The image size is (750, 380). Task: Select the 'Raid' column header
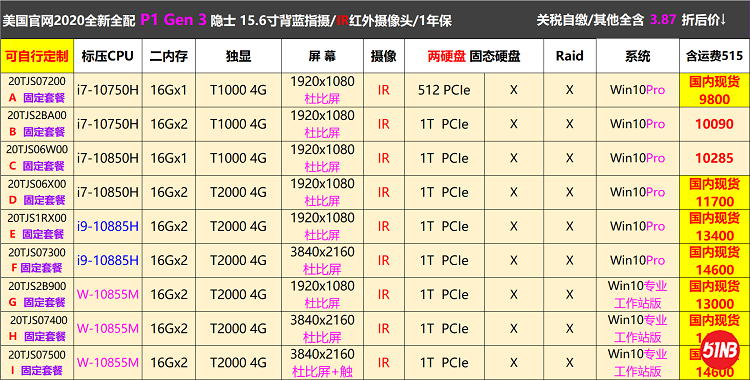click(570, 56)
